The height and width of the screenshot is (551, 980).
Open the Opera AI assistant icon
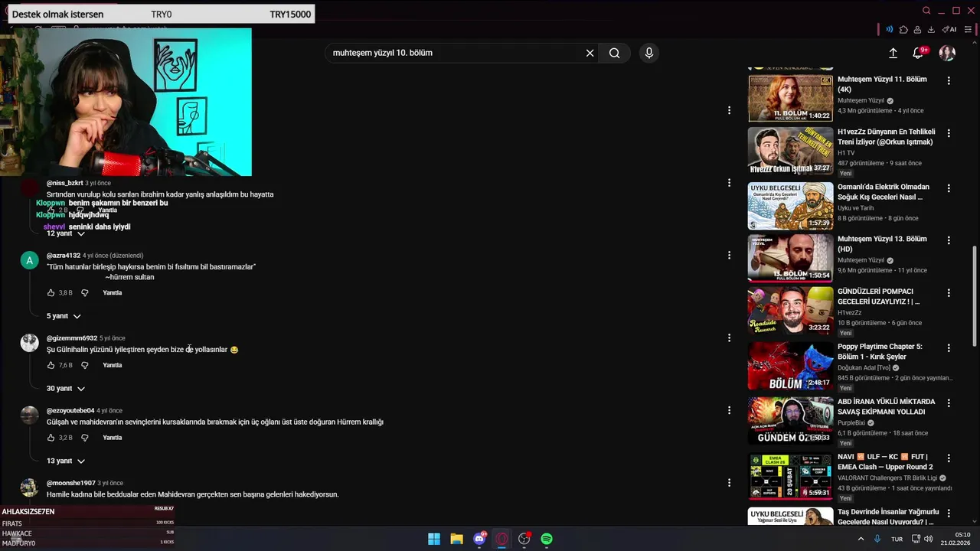[x=949, y=29]
